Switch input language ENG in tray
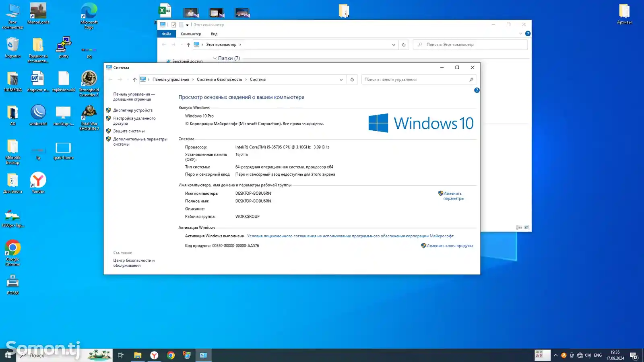Viewport: 644px width, 362px height. pos(598,355)
